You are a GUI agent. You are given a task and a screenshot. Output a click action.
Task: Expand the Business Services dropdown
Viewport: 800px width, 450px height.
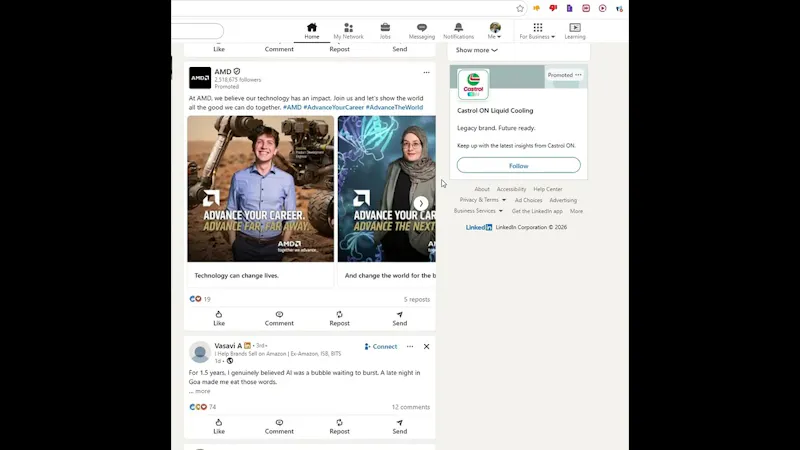(478, 211)
